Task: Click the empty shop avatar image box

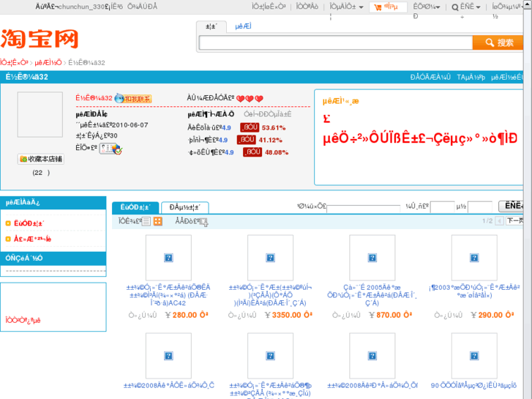Action: pyautogui.click(x=40, y=114)
